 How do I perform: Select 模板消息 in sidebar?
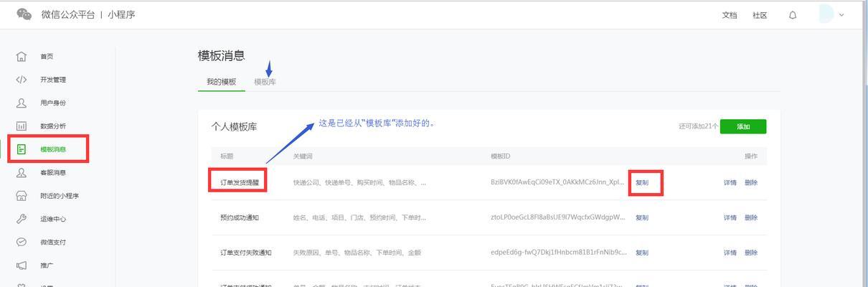(x=53, y=149)
